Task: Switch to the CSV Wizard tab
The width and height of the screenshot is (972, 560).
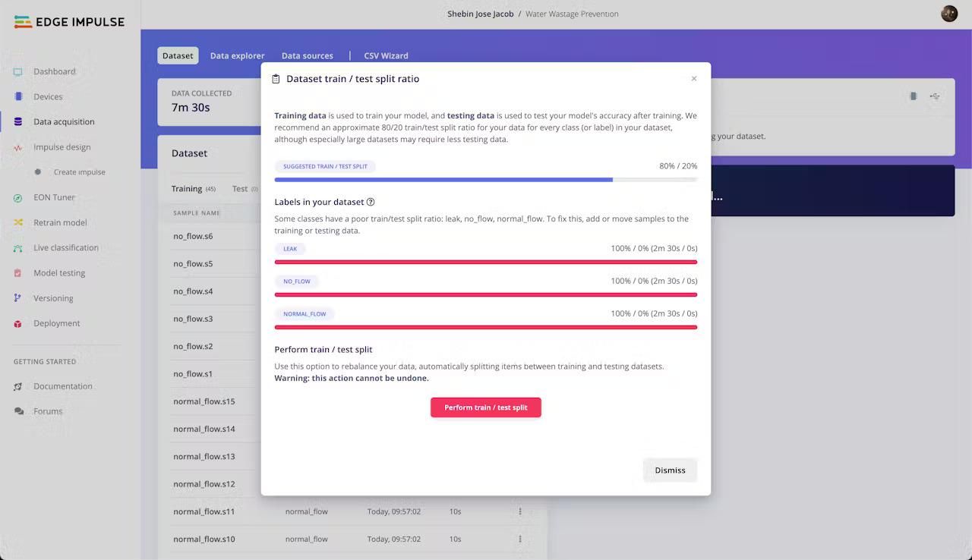Action: click(x=386, y=55)
